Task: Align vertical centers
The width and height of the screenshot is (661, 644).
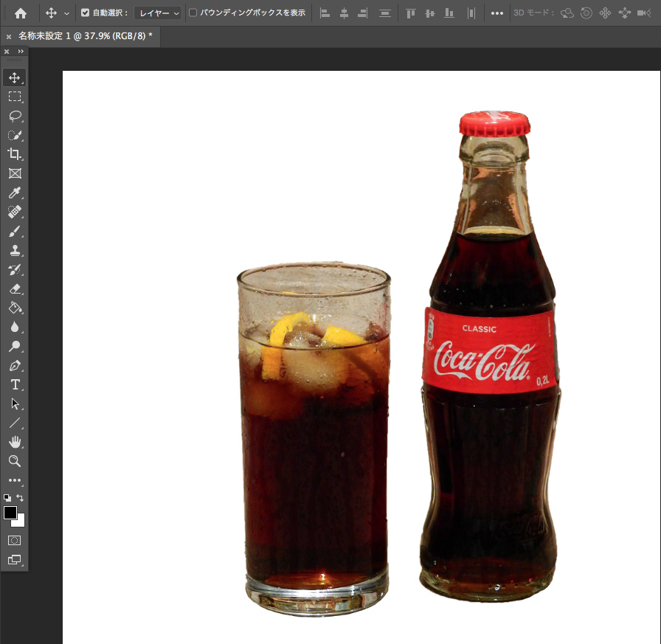Action: click(430, 13)
